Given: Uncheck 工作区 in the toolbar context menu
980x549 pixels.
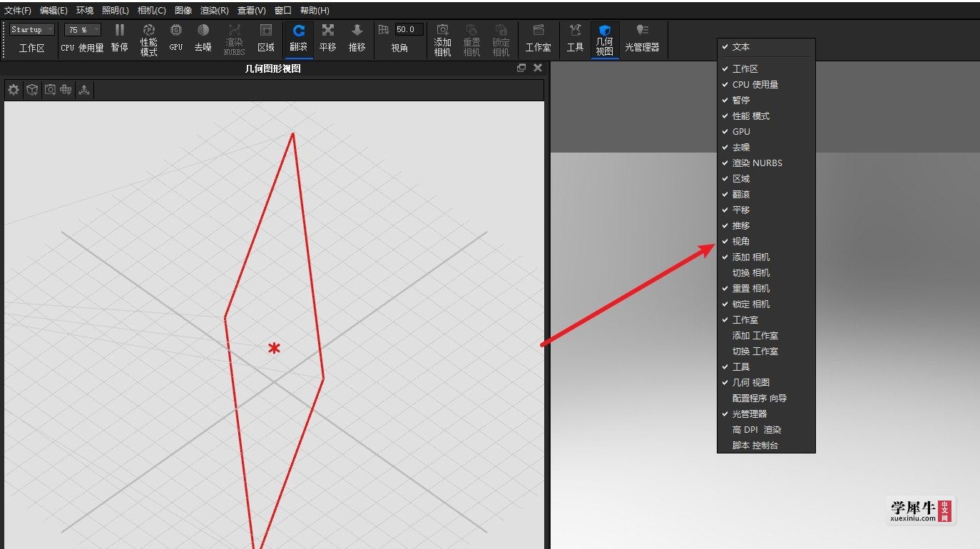Looking at the screenshot, I should [766, 68].
